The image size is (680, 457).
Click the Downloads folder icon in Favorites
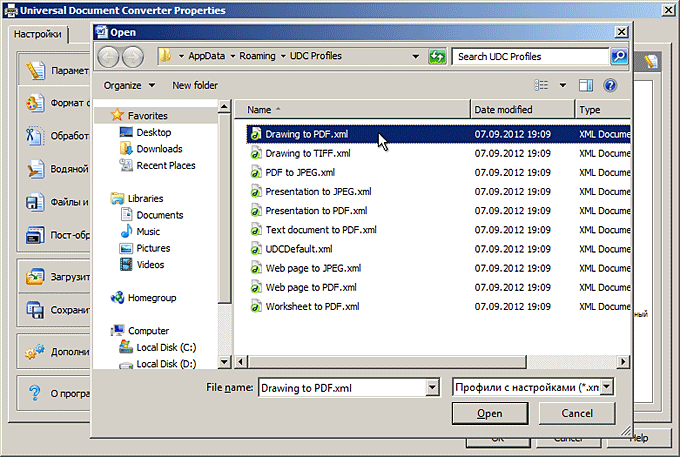[126, 148]
